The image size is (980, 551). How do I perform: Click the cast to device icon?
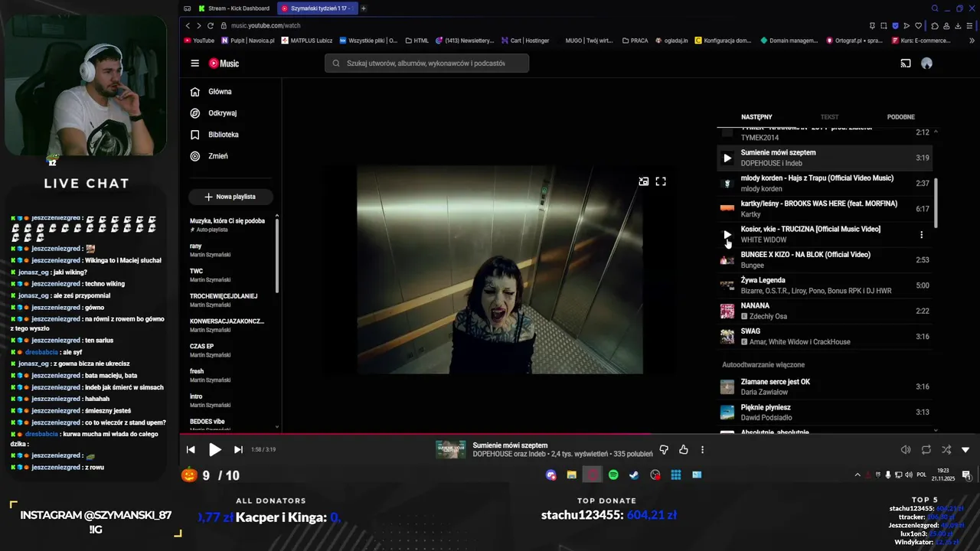906,64
